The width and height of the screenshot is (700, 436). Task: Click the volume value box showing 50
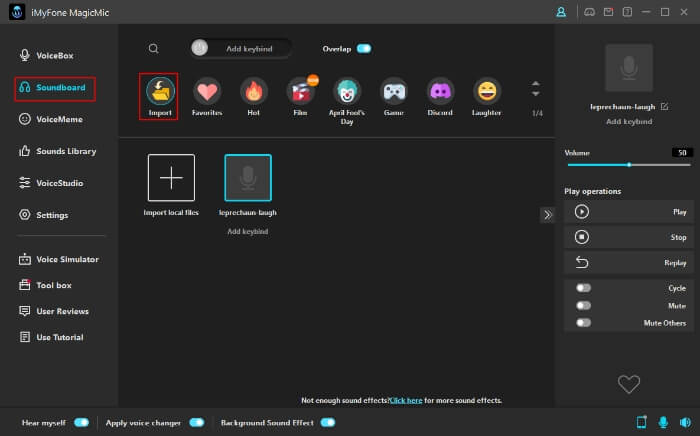[682, 153]
